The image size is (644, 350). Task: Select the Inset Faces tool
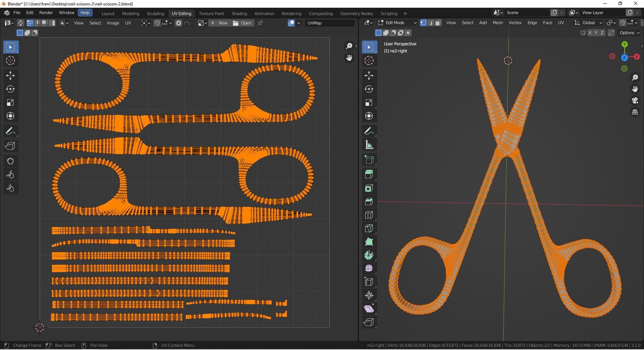click(x=369, y=188)
